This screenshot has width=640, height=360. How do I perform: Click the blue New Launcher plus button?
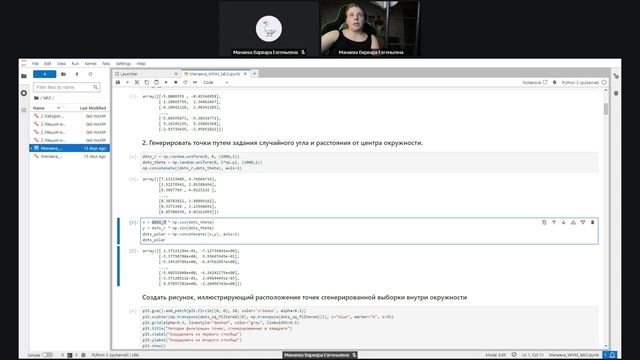[44, 74]
